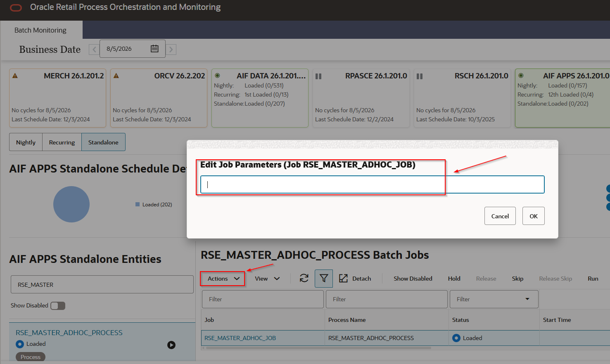610x364 pixels.
Task: Click the Run toolbar button
Action: 593,279
